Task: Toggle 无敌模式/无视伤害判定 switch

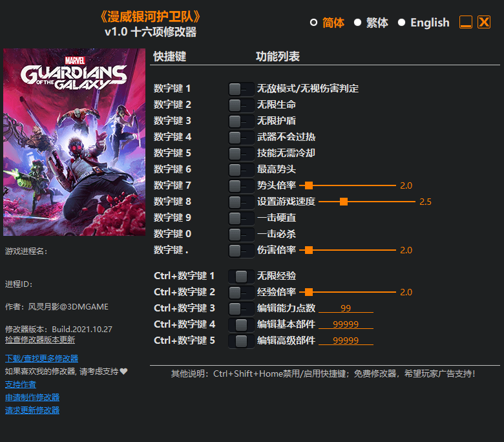Action: [241, 89]
